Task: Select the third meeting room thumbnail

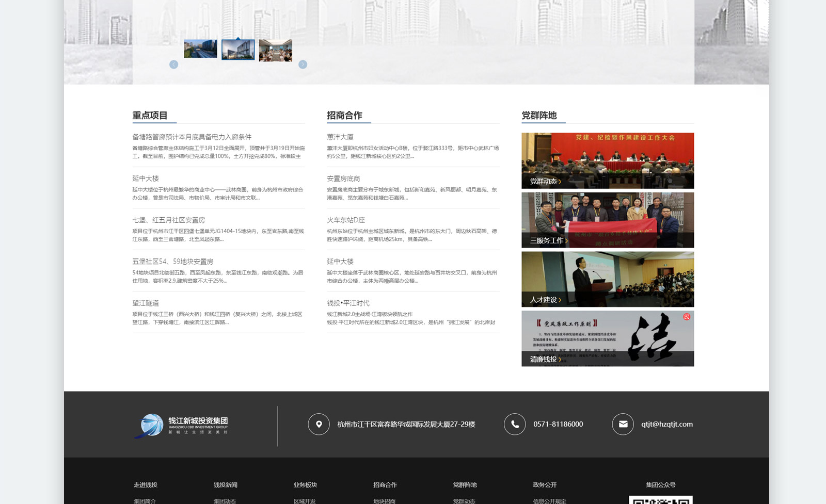Action: click(275, 51)
